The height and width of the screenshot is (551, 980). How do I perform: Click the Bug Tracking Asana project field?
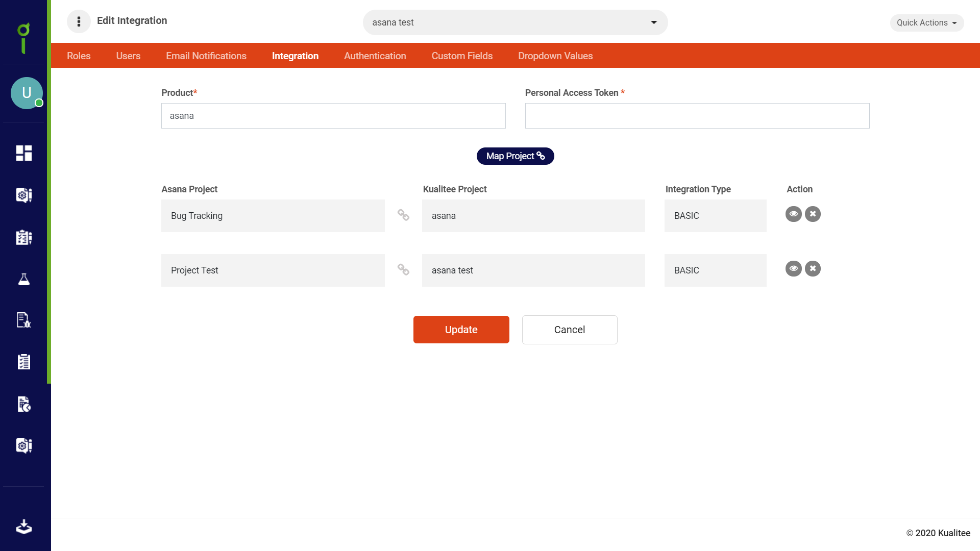click(273, 216)
